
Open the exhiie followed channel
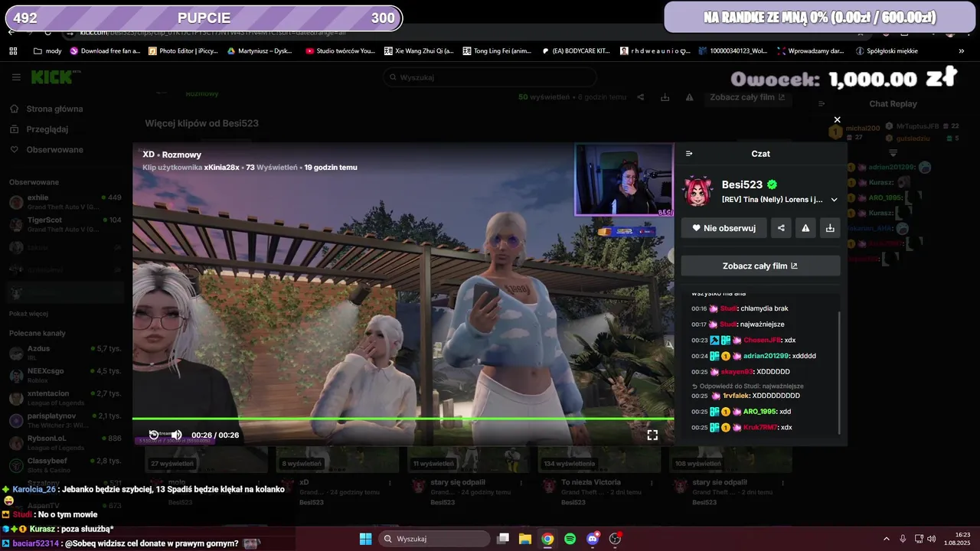click(64, 202)
